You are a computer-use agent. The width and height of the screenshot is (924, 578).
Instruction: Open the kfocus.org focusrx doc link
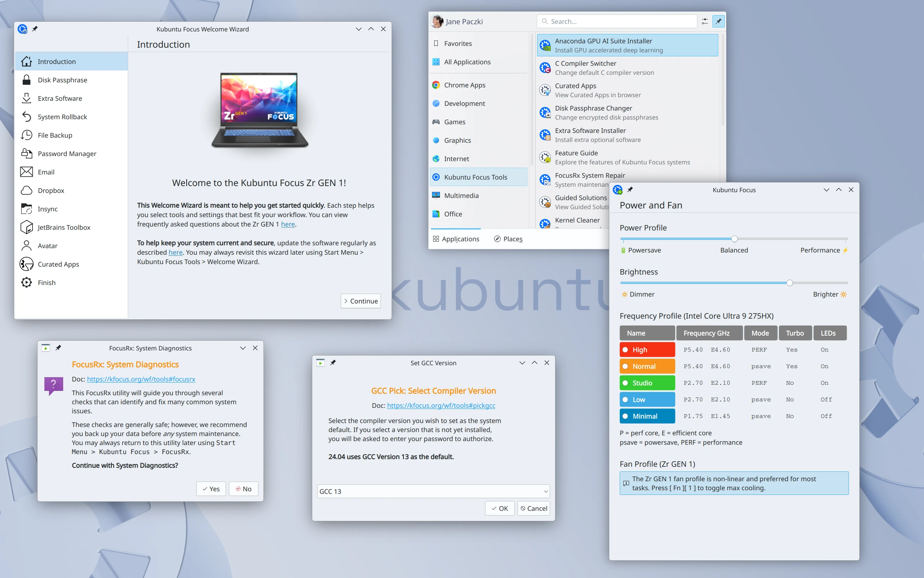141,379
